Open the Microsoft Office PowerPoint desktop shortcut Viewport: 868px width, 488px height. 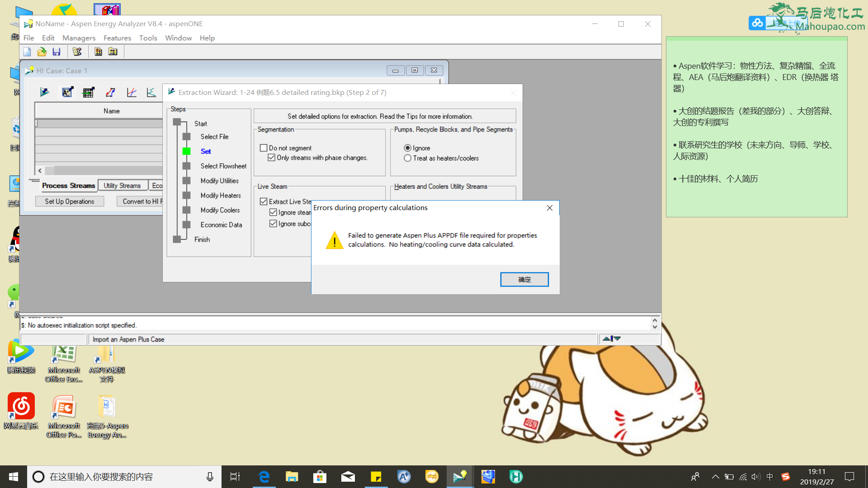point(64,417)
